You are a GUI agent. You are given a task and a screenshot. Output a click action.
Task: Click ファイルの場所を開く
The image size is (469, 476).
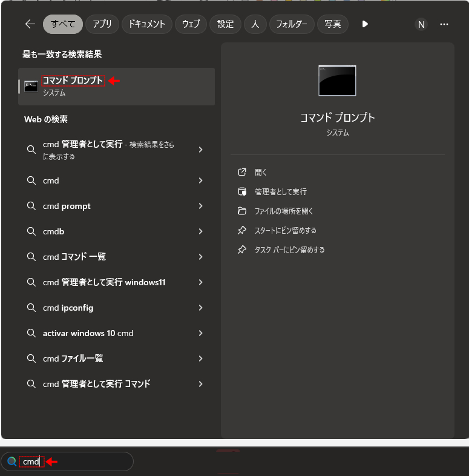tap(284, 211)
